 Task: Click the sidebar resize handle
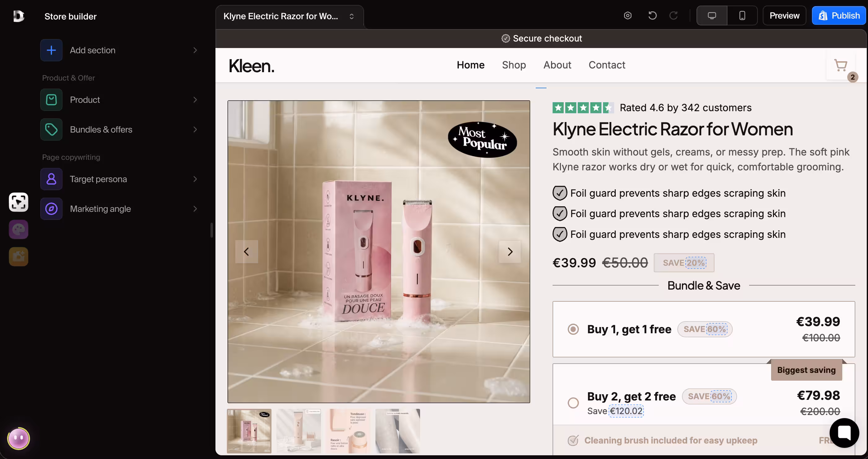pos(212,230)
